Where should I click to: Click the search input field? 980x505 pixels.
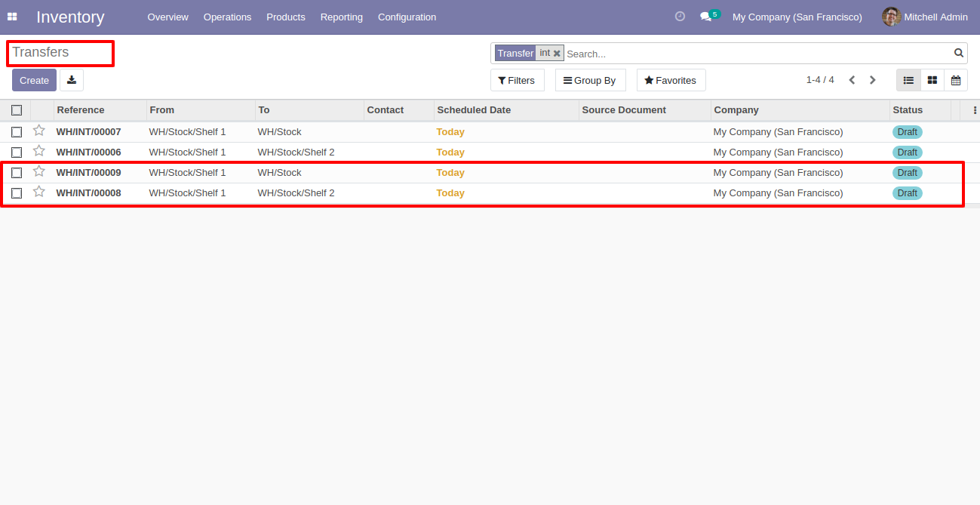(757, 54)
